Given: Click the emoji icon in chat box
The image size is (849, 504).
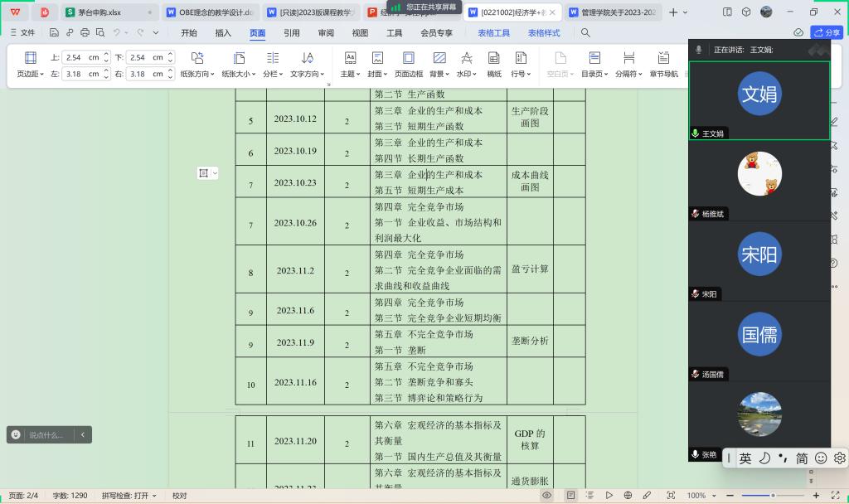Looking at the screenshot, I should click(16, 434).
